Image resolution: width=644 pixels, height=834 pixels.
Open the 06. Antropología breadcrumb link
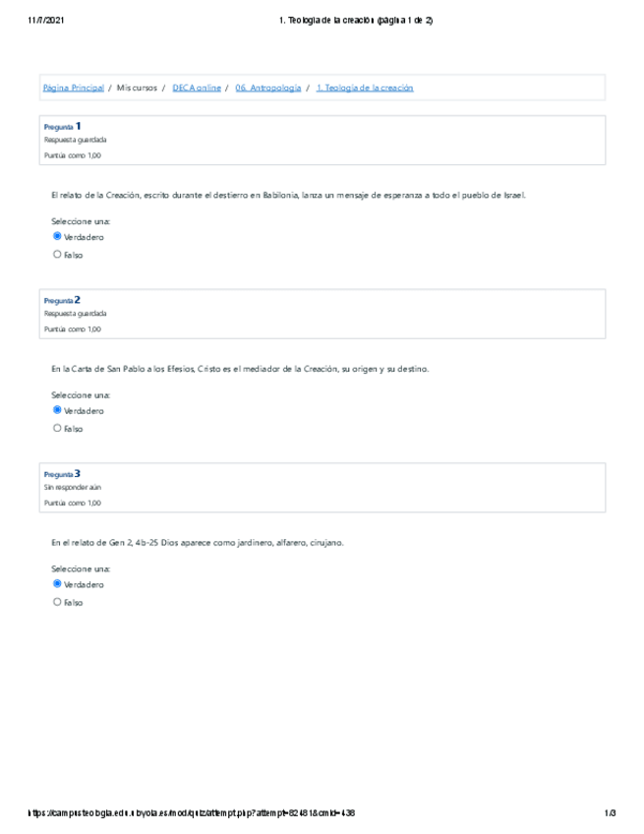pyautogui.click(x=268, y=89)
